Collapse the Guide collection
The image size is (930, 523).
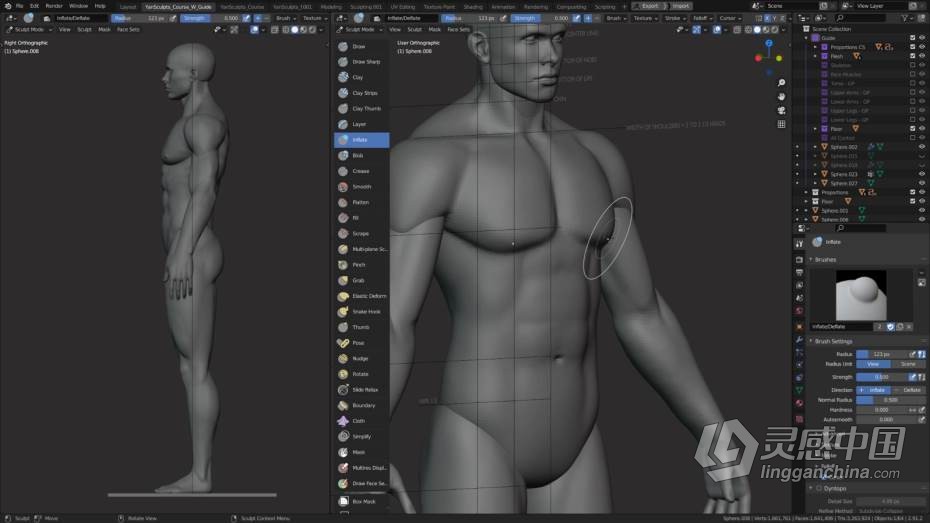(806, 37)
